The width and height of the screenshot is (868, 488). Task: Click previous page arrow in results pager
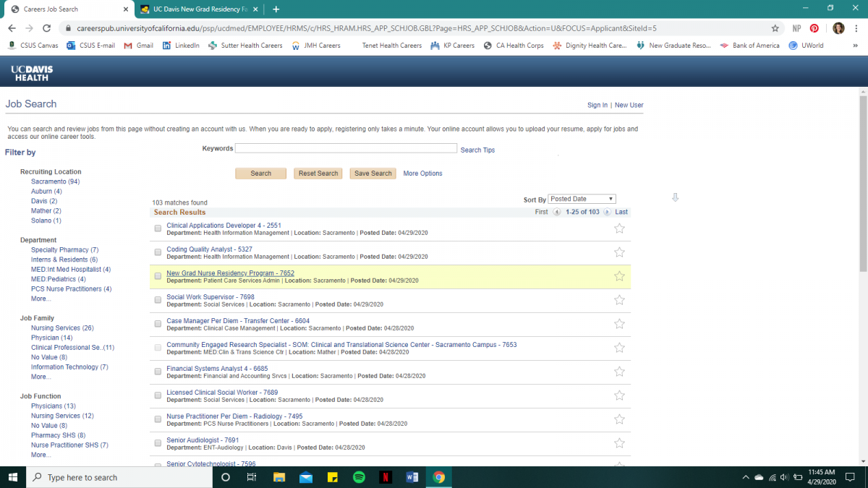(x=556, y=212)
